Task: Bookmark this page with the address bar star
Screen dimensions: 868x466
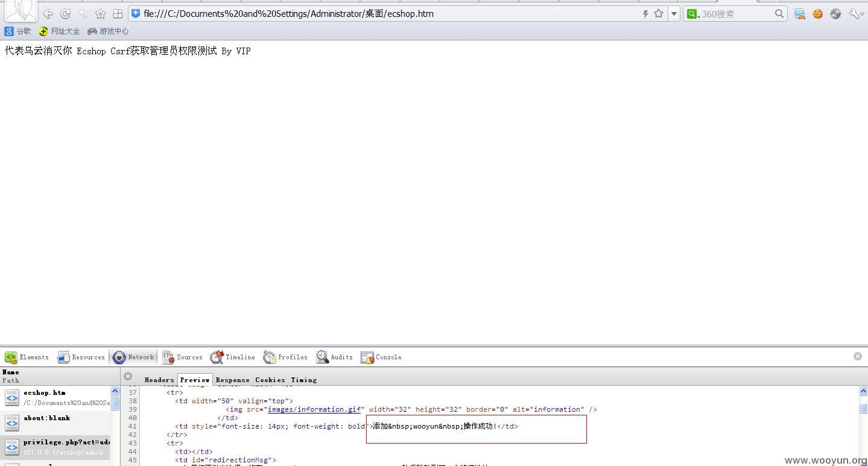Action: (659, 13)
